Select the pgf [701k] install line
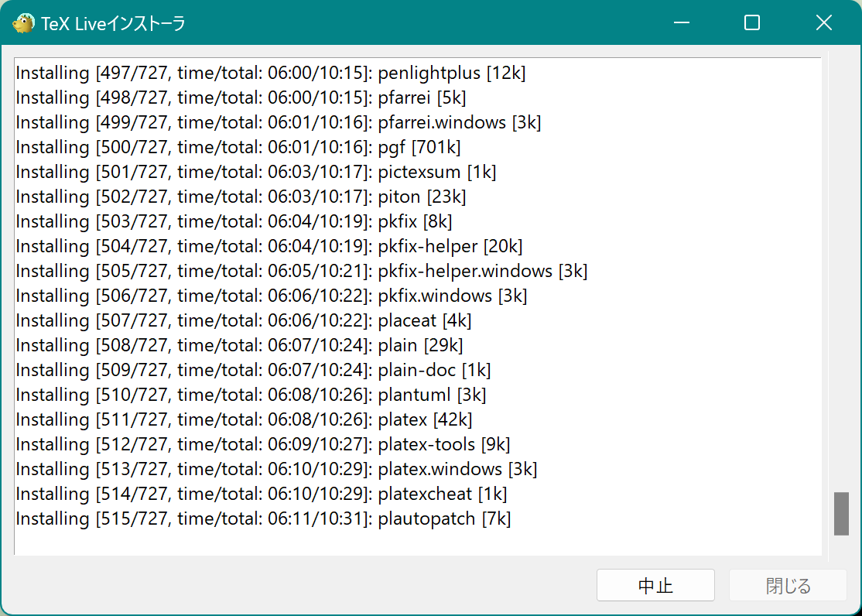Image resolution: width=862 pixels, height=616 pixels. tap(238, 147)
